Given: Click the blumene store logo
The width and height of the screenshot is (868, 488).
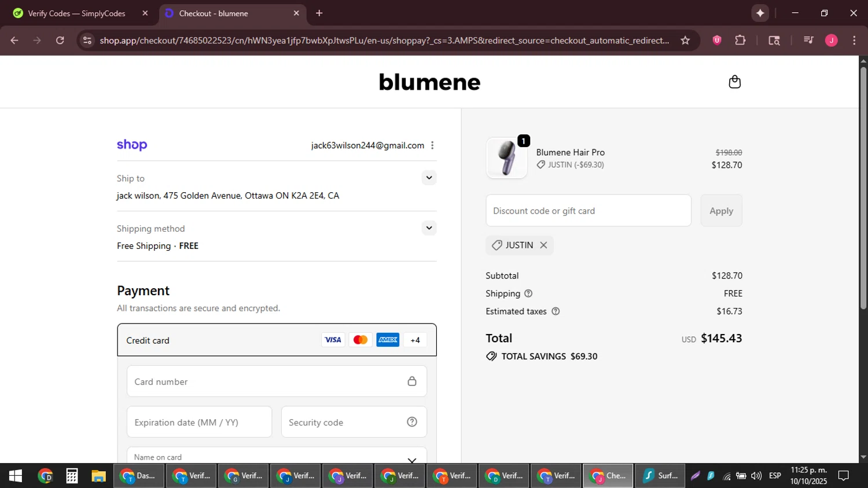Looking at the screenshot, I should coord(429,82).
